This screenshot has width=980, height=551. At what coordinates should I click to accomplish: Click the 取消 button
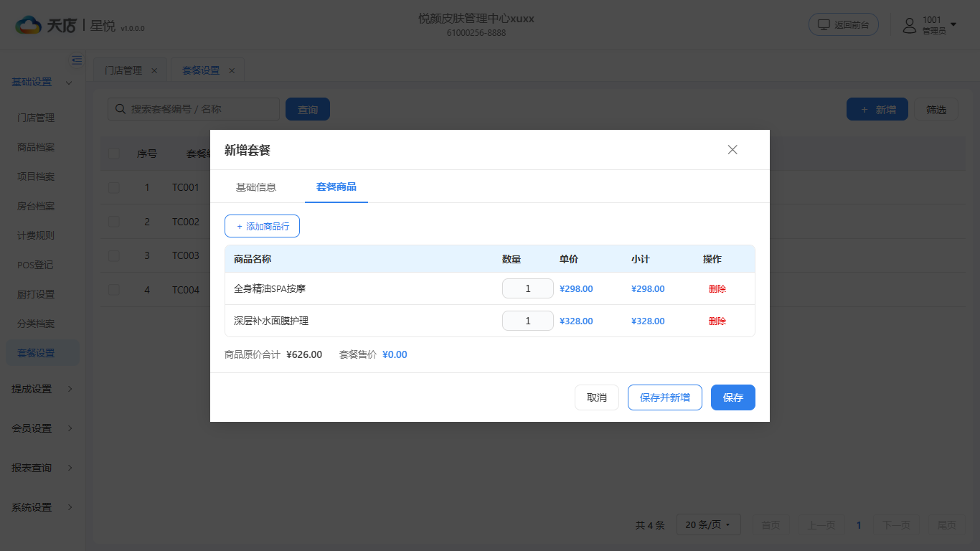[597, 397]
